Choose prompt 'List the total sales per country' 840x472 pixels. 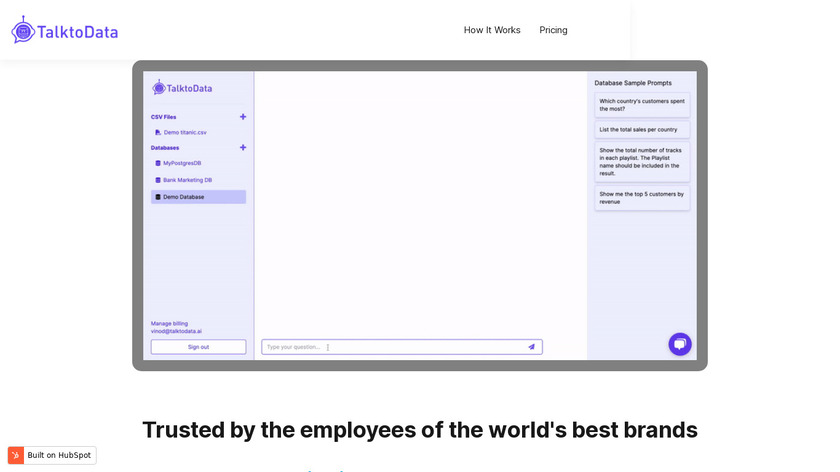pyautogui.click(x=642, y=130)
